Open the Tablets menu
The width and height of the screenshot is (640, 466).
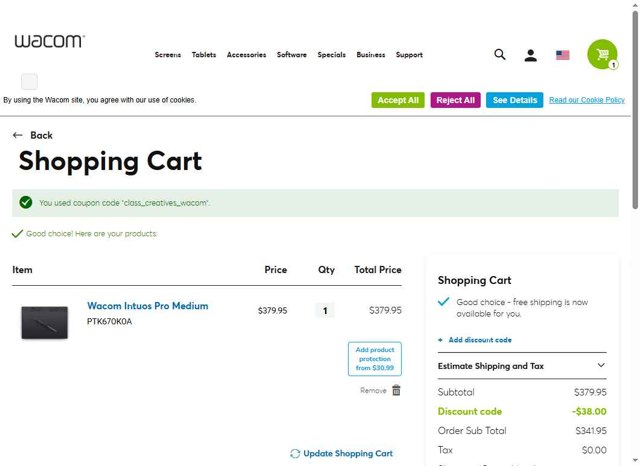(x=204, y=55)
